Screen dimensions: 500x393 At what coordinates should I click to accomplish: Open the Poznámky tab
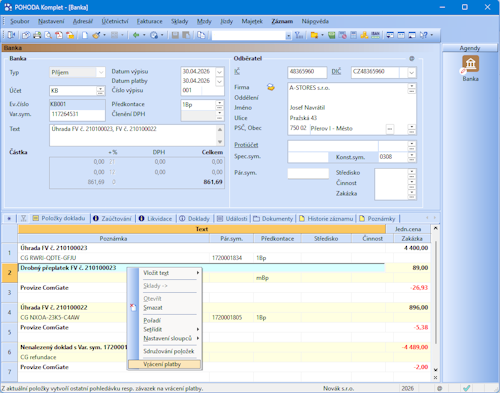(377, 219)
